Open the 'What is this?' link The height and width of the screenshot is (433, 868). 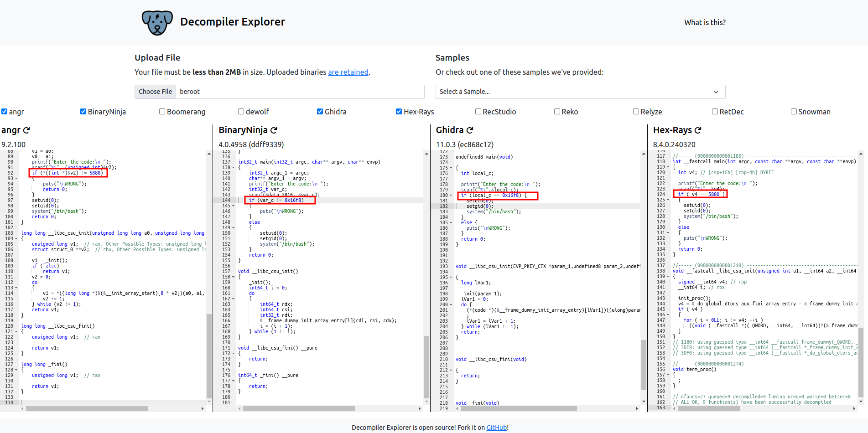705,22
